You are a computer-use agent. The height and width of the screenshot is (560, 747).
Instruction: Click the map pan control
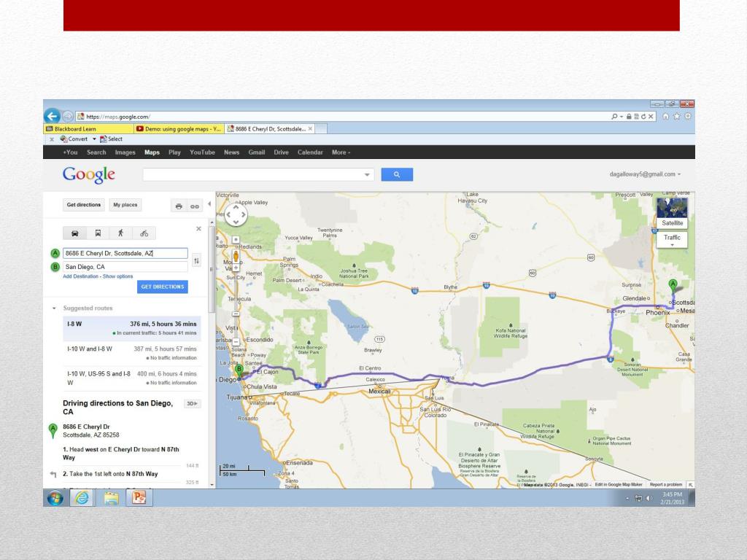point(236,215)
